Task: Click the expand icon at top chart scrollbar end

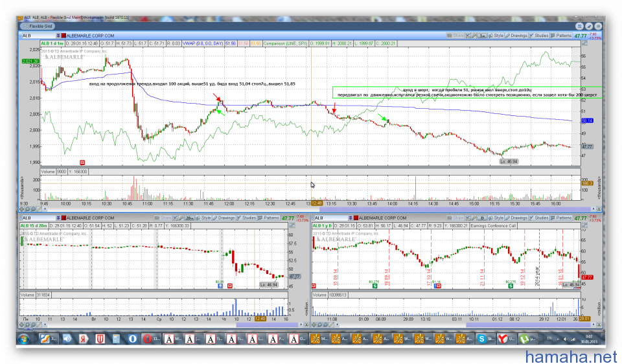Action: pyautogui.click(x=599, y=209)
